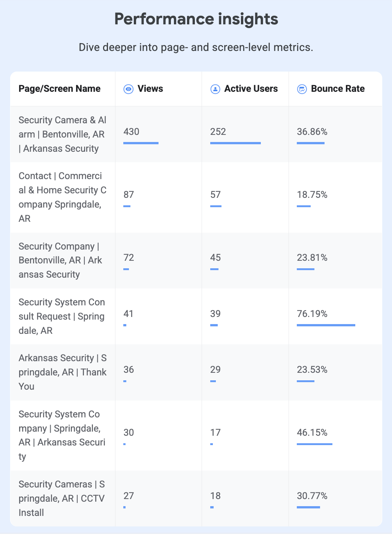
Task: Click the Performance insights heading
Action: point(196,19)
